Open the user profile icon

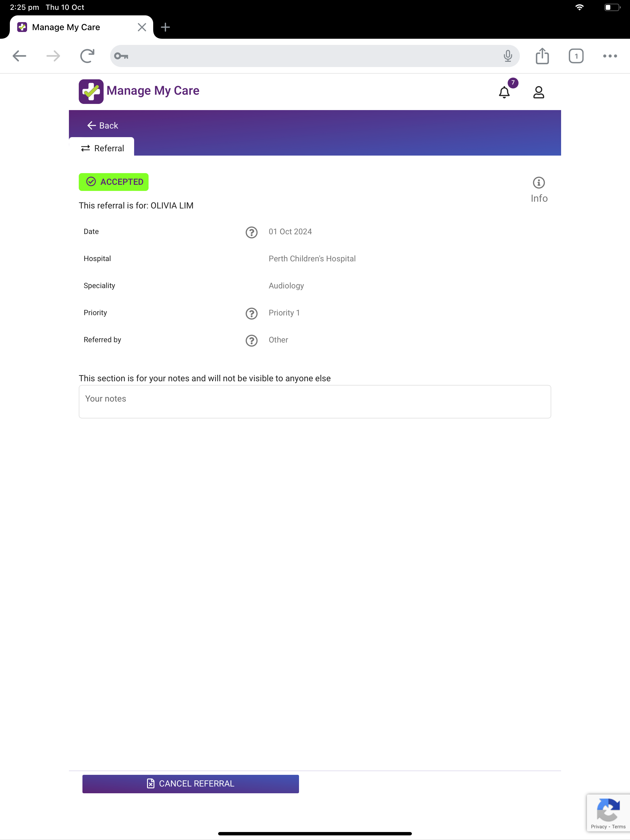point(538,92)
